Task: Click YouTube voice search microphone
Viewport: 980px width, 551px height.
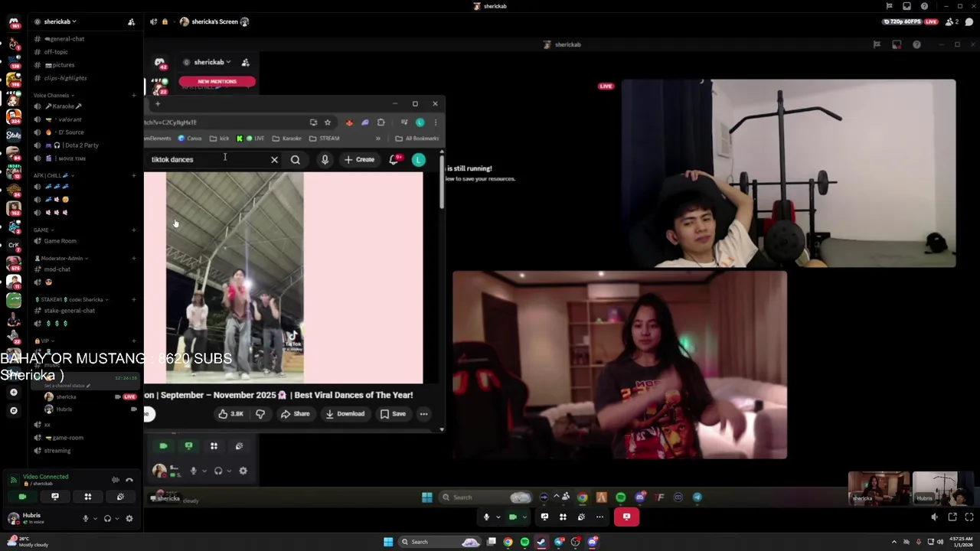Action: click(325, 160)
